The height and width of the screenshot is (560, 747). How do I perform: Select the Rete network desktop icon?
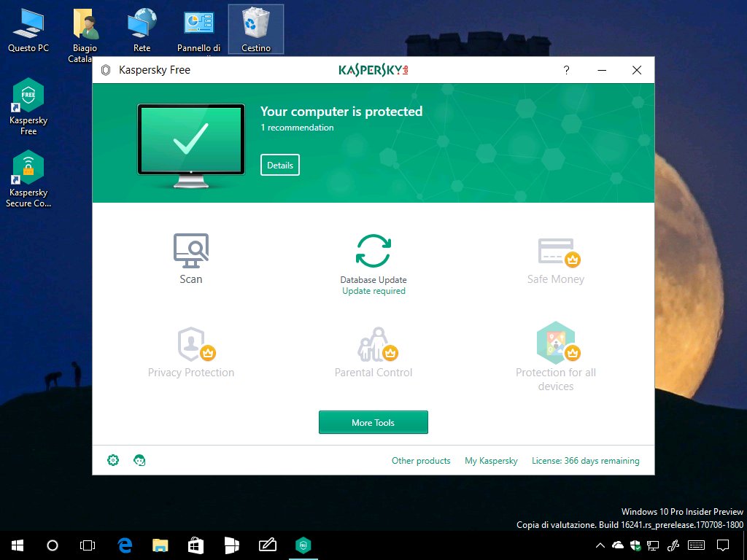[142, 30]
